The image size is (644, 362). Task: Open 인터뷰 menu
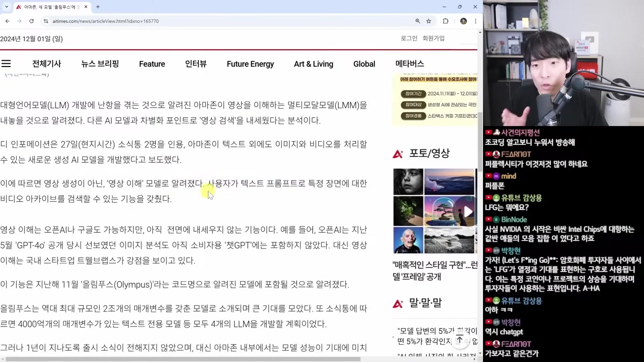(195, 64)
